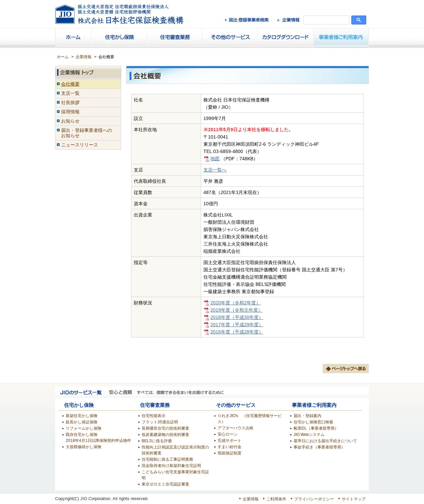Screen dimensions: 424x504
Task: Open the その他のサービス navigation tab
Action: pyautogui.click(x=230, y=37)
